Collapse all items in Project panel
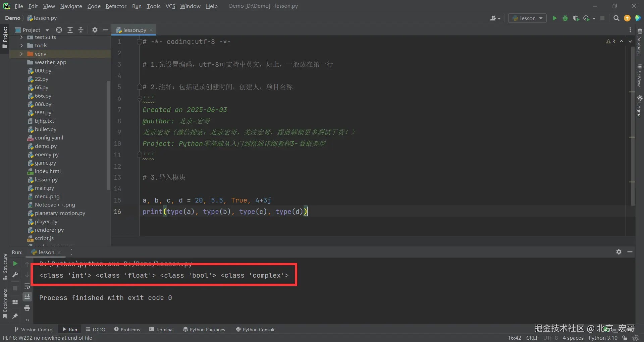The width and height of the screenshot is (644, 342). point(81,30)
